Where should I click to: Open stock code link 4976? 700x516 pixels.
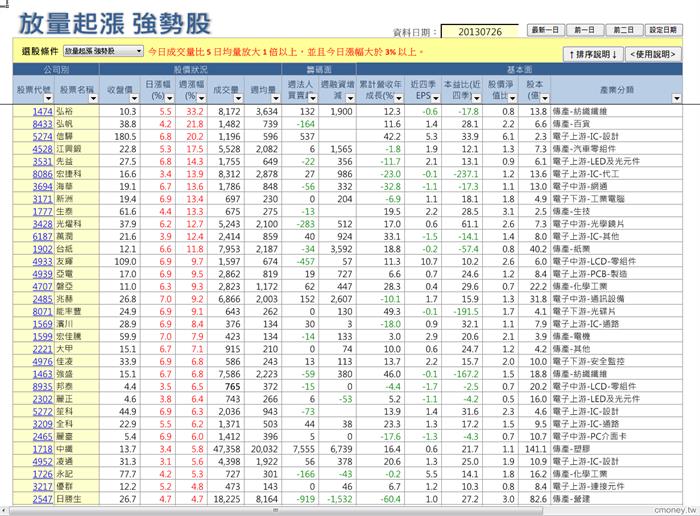pyautogui.click(x=42, y=362)
